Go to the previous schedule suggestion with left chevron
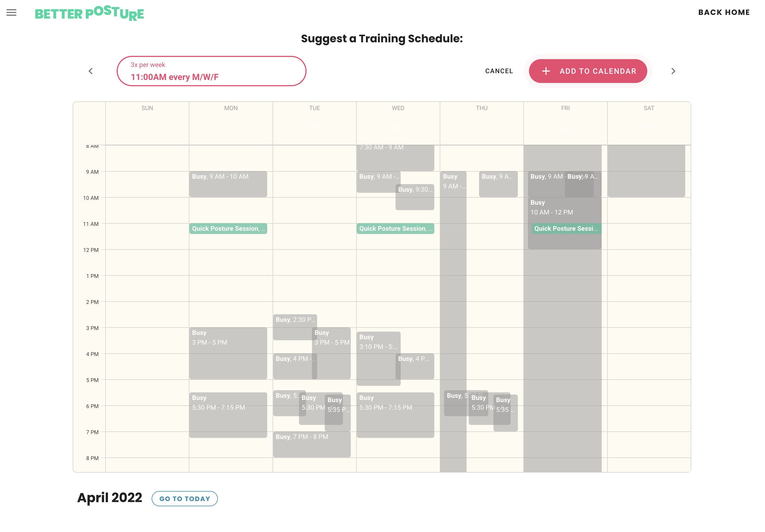This screenshot has width=765, height=532. click(x=90, y=71)
